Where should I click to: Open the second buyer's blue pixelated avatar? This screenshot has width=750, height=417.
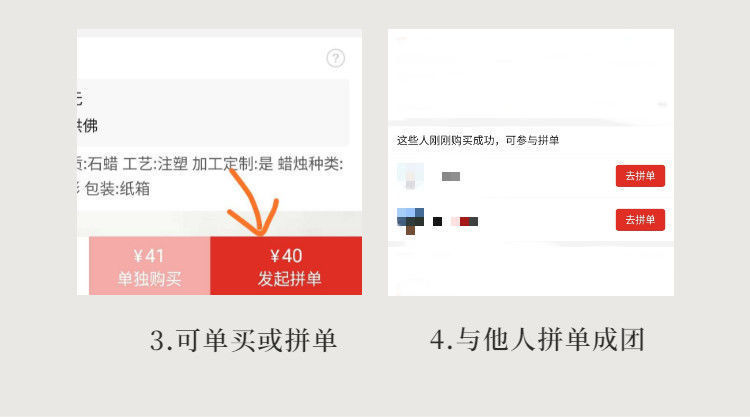(410, 221)
